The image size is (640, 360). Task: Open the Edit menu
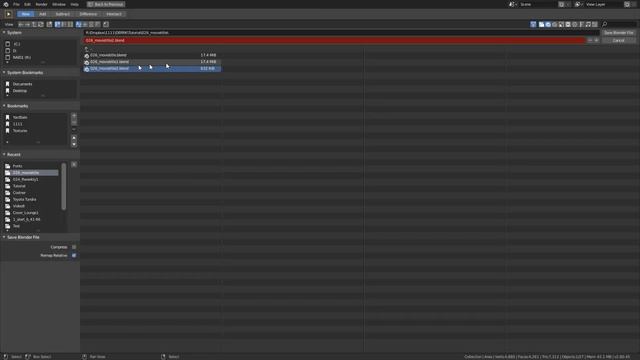point(27,4)
